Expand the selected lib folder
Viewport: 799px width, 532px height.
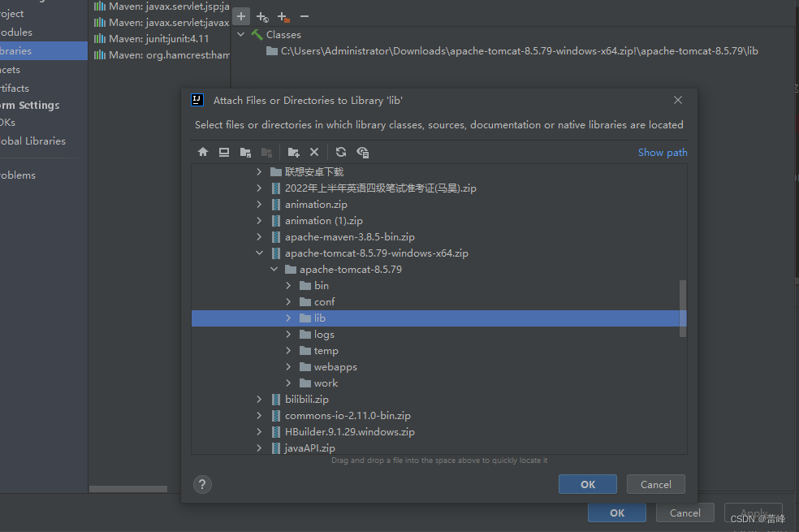click(288, 318)
